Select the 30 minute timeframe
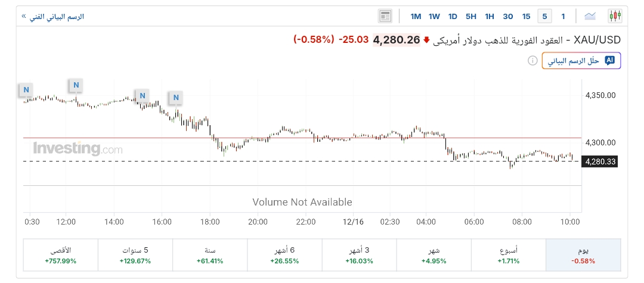 click(508, 16)
